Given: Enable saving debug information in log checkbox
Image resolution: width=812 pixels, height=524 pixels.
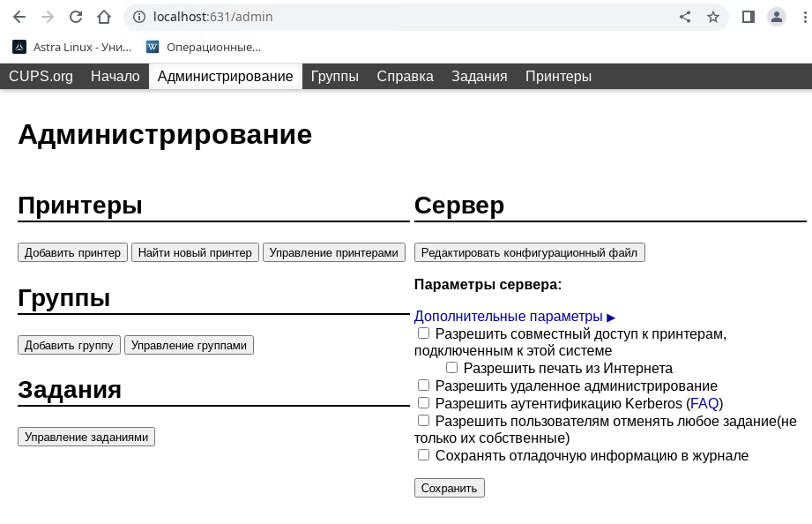Looking at the screenshot, I should click(423, 455).
